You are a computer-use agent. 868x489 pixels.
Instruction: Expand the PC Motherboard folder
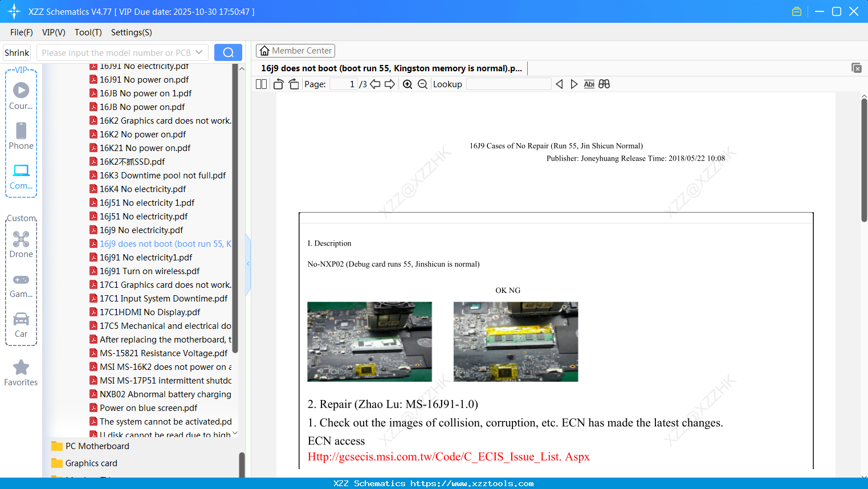pos(91,446)
